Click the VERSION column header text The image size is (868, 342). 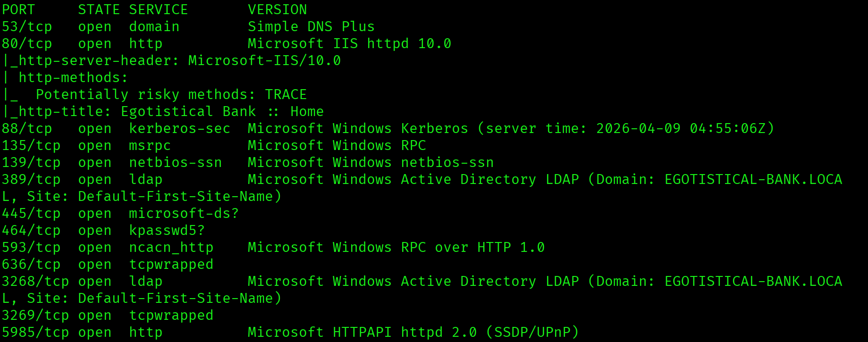(277, 9)
